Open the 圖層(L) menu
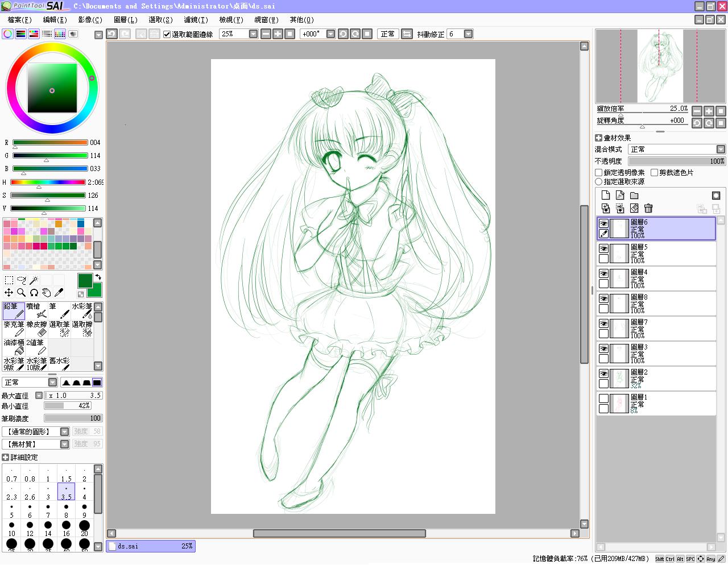The width and height of the screenshot is (728, 565). pos(126,20)
